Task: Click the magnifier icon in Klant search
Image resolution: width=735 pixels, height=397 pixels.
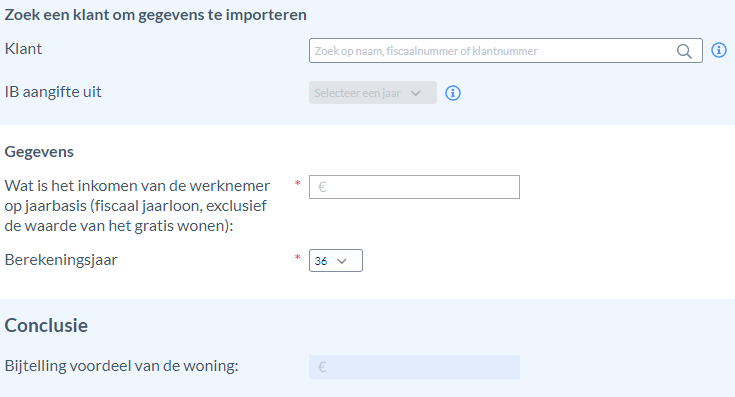Action: (x=684, y=51)
